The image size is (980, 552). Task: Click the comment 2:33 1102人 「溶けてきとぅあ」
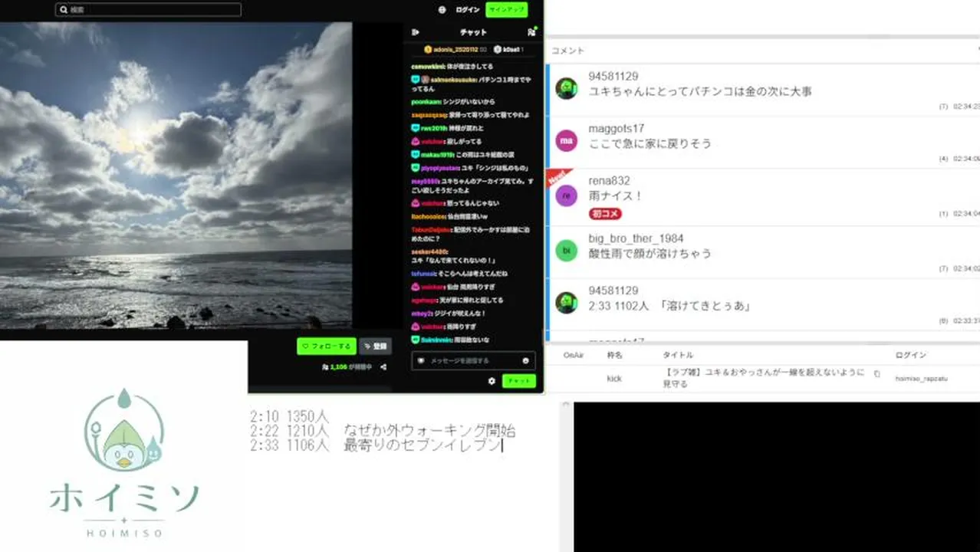[x=669, y=306]
